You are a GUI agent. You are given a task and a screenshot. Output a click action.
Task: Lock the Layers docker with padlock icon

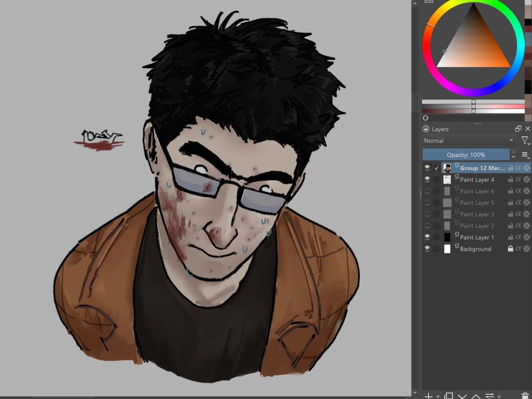pos(426,129)
